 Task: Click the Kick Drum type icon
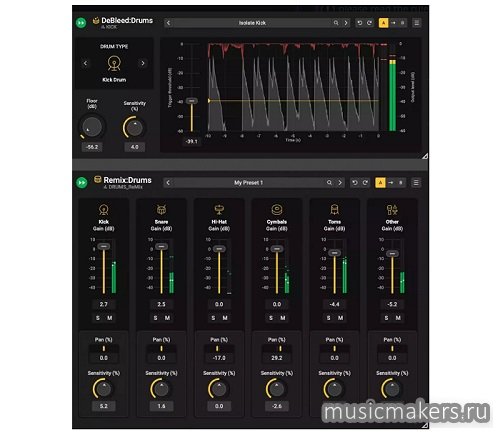point(114,63)
